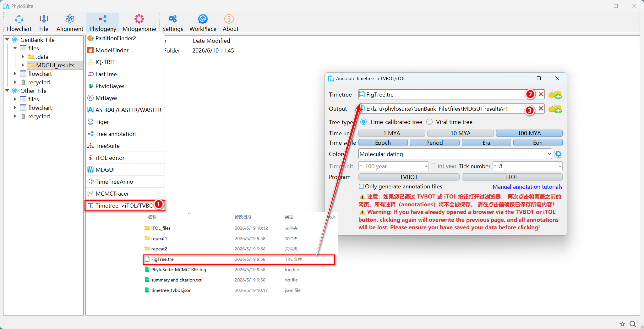Click the MrBayes icon in menu

click(90, 98)
